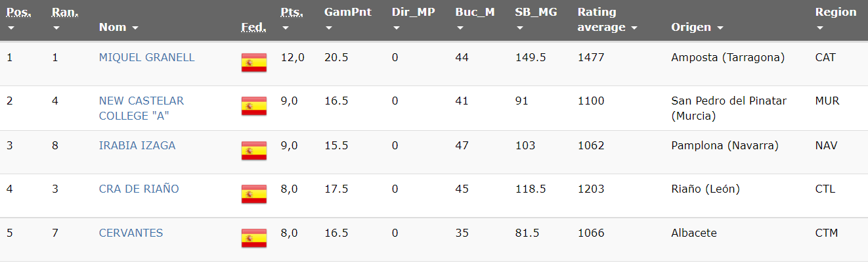Open Pos. column sort dropdown arrow
Screen dimensions: 868x263
click(11, 28)
